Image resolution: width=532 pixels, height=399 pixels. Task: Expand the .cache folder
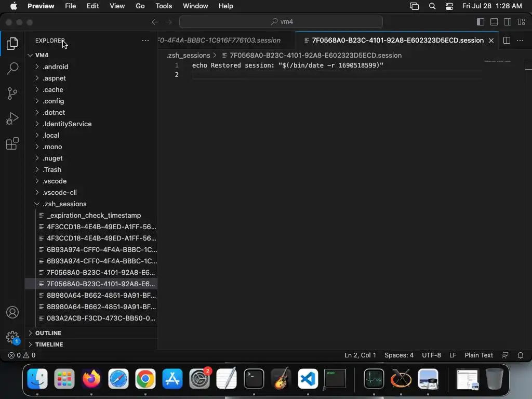[37, 89]
